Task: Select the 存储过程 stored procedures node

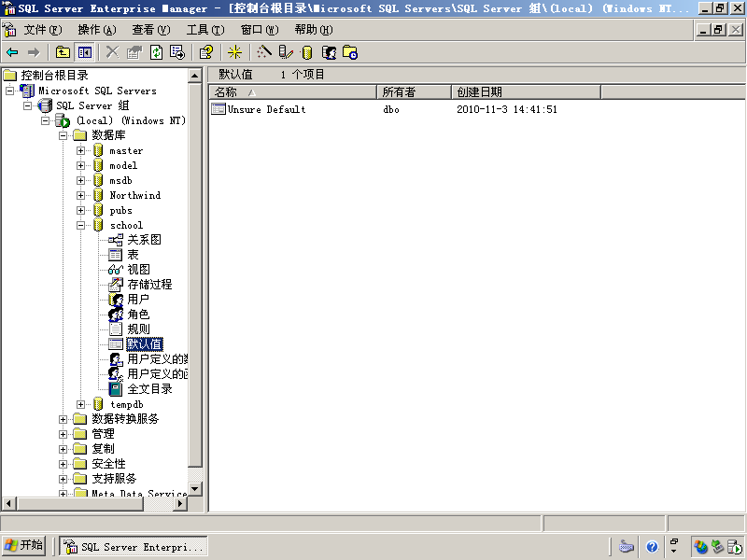Action: [x=149, y=285]
